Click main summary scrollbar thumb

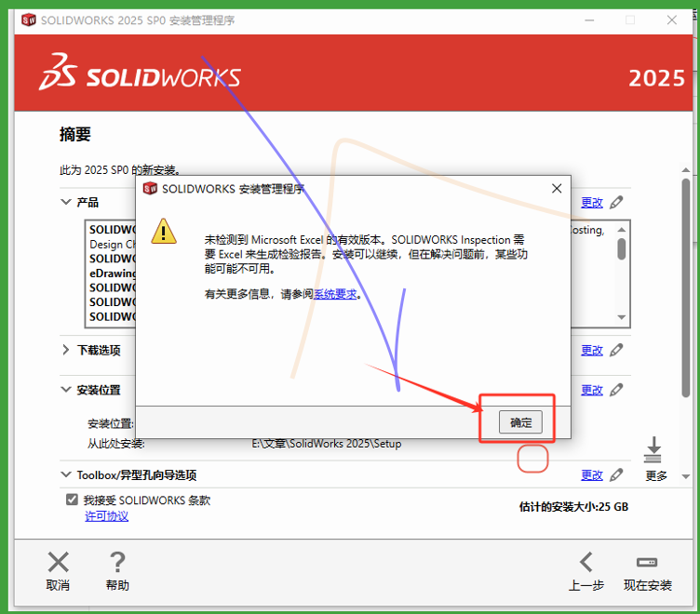[686, 287]
